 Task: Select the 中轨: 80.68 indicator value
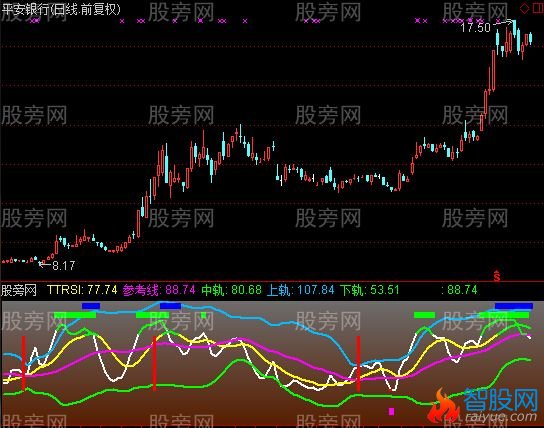pos(231,290)
